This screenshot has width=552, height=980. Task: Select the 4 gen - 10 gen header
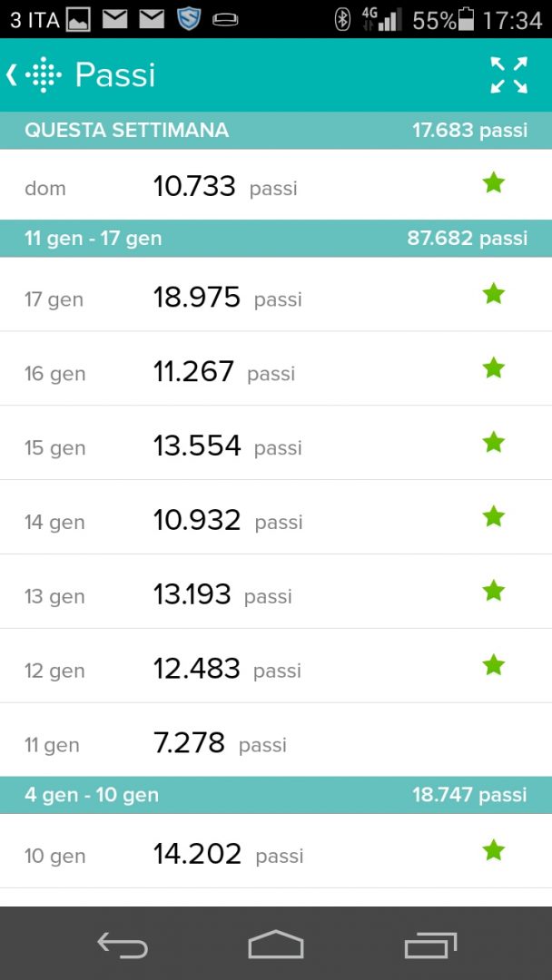(x=276, y=795)
